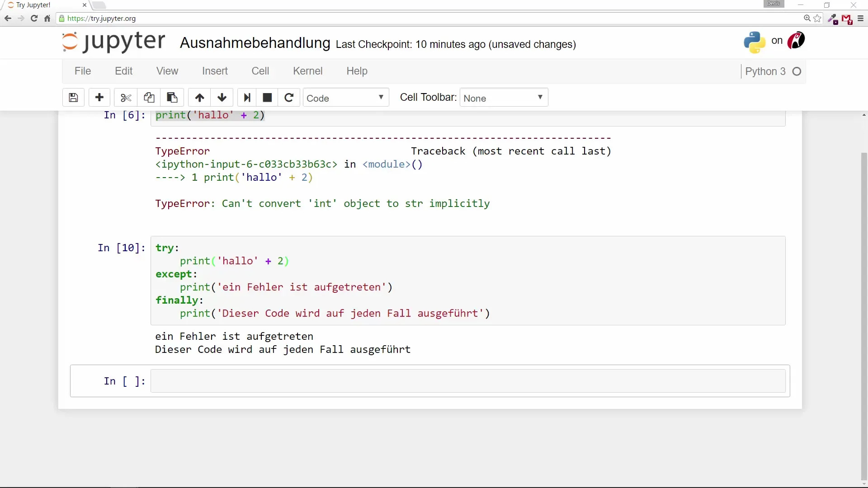
Task: Click the Rackspace logo next to 'on'
Action: (x=796, y=41)
